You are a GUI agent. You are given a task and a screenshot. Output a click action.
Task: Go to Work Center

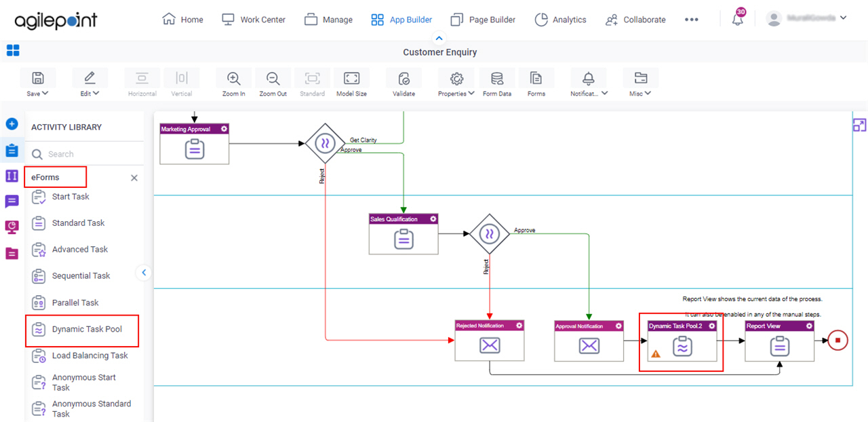[x=254, y=20]
